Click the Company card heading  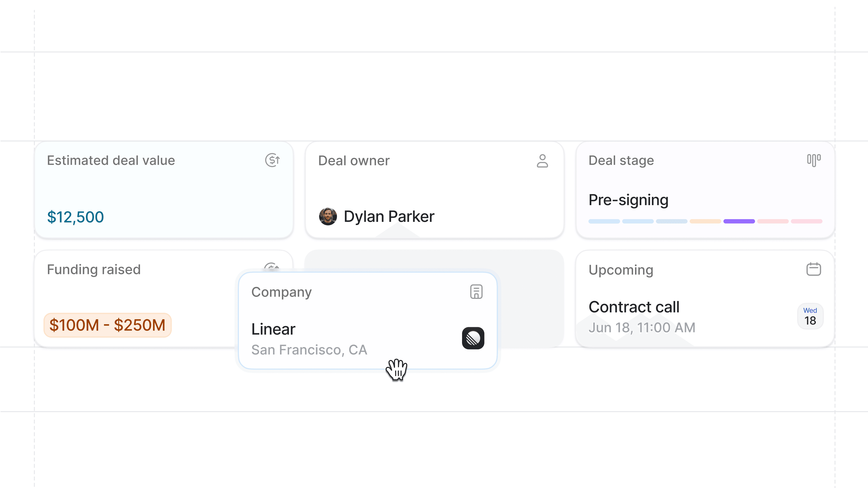tap(281, 292)
